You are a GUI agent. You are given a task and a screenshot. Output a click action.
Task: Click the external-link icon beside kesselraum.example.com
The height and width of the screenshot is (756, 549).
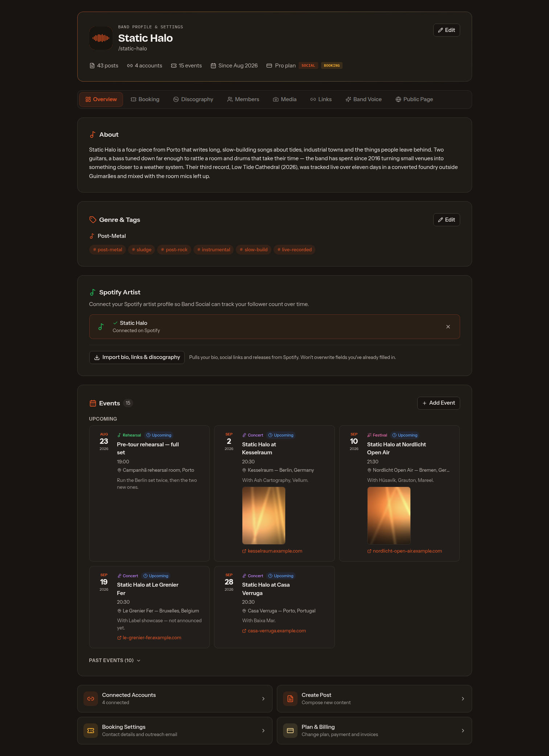244,551
